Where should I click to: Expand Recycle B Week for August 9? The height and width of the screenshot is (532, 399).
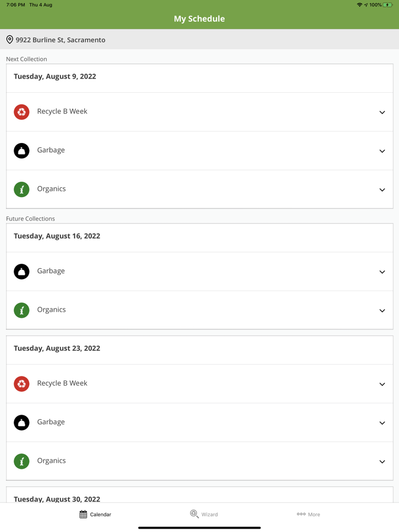(x=382, y=112)
